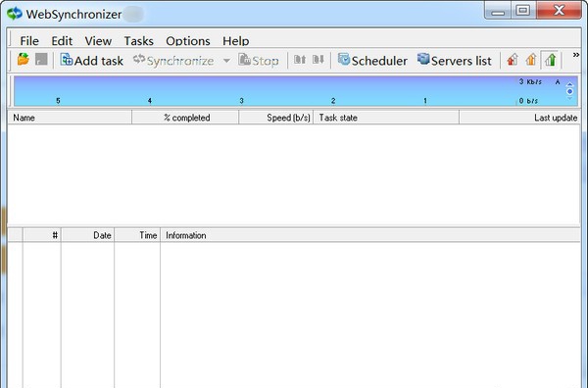The image size is (588, 388).
Task: Open the Synchronize dropdown arrow
Action: tap(226, 61)
